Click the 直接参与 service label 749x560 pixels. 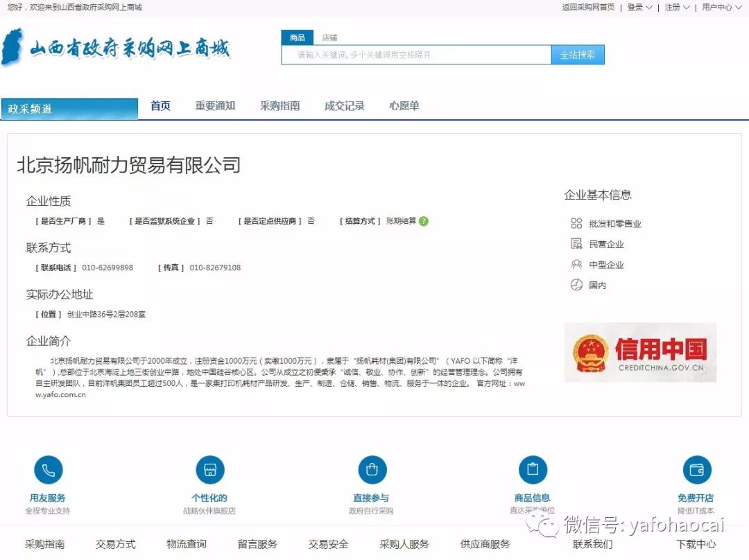pyautogui.click(x=371, y=498)
